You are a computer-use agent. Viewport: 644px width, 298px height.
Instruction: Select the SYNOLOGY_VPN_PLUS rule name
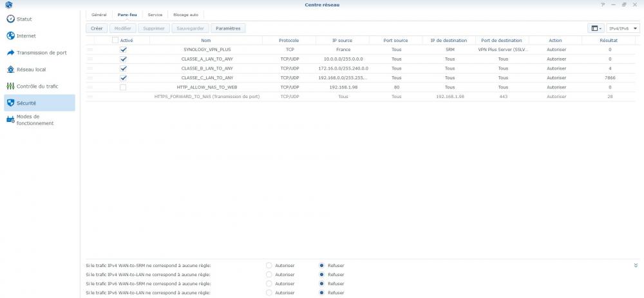tap(207, 50)
